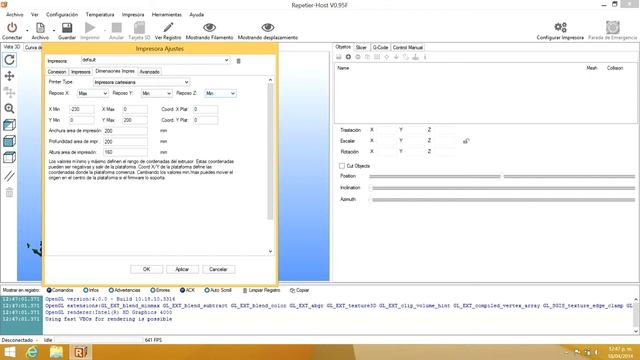The height and width of the screenshot is (360, 640).
Task: Click the zoom magnifier tool
Action: coord(9,108)
